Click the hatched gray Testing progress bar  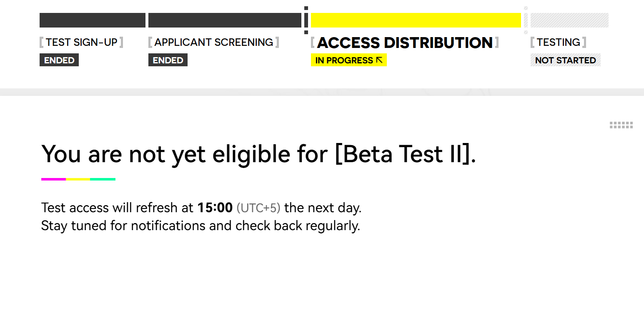[x=569, y=20]
